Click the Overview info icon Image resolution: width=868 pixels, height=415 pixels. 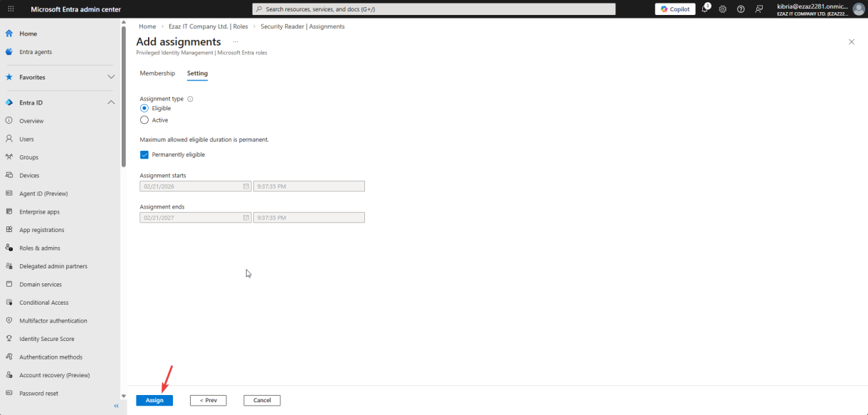(x=9, y=121)
